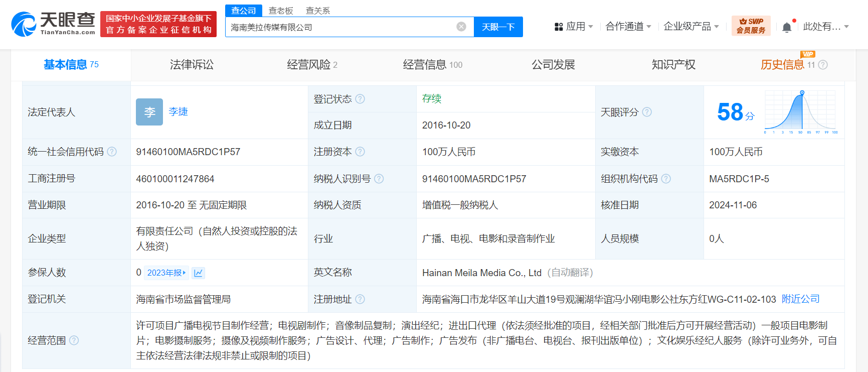Open the 参保人数 trend chart icon
Viewport: 868px width, 372px height.
pos(198,273)
